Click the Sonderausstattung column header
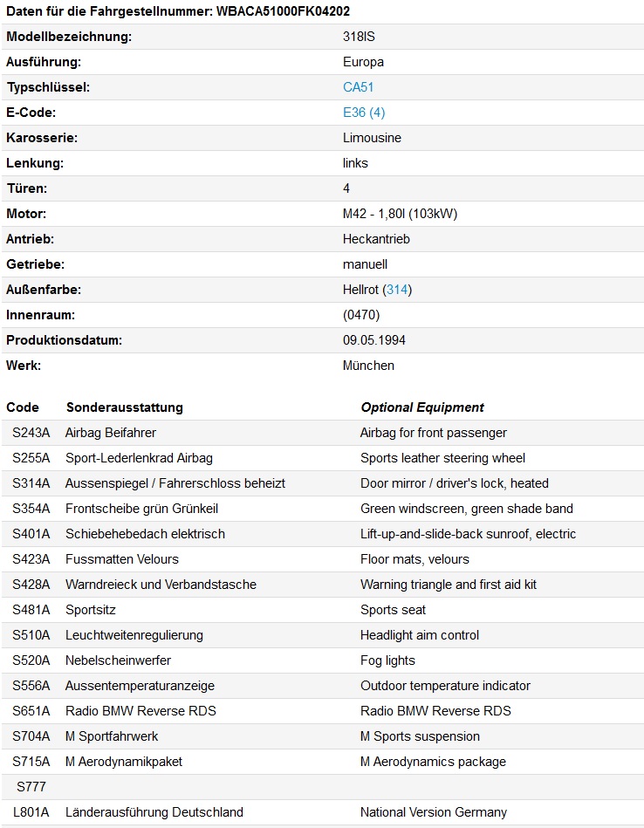Screen dimensions: 644x828 click(124, 407)
